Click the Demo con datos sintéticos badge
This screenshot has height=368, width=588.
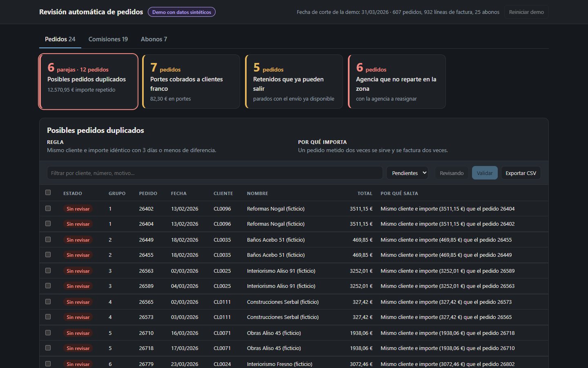coord(182,12)
